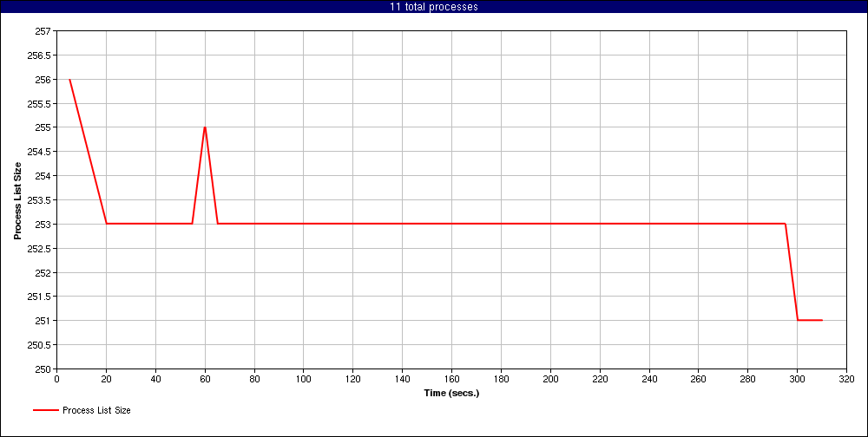Click the y-axis label 252.5
Viewport: 868px width, 437px height.
40,248
